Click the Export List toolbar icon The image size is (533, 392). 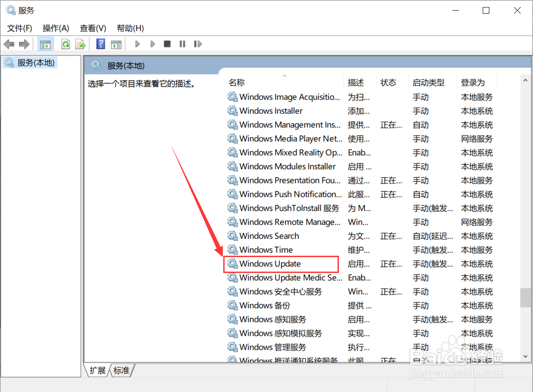pos(80,44)
